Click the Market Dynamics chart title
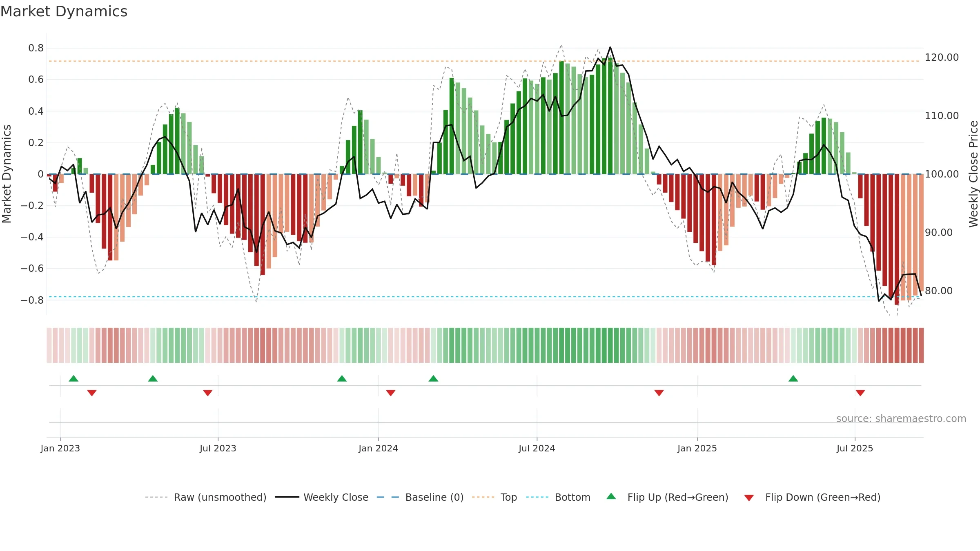This screenshot has width=980, height=551. tap(64, 11)
